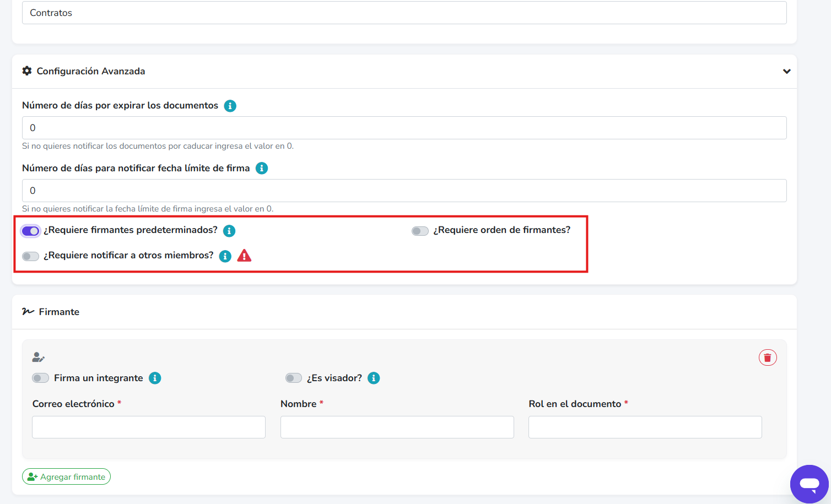Click the red warning triangle icon
This screenshot has height=504, width=831.
(x=244, y=256)
